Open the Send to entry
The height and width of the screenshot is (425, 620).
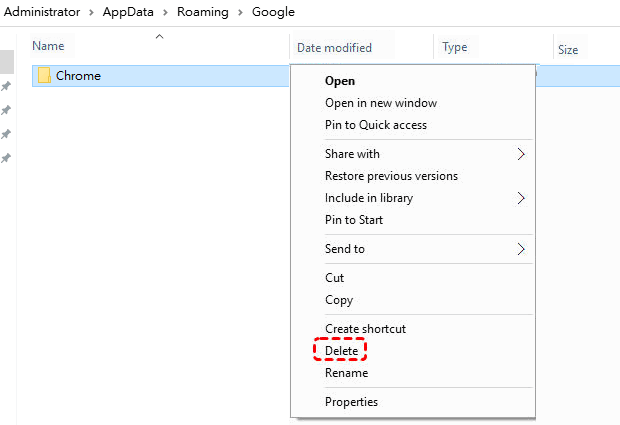pyautogui.click(x=344, y=249)
